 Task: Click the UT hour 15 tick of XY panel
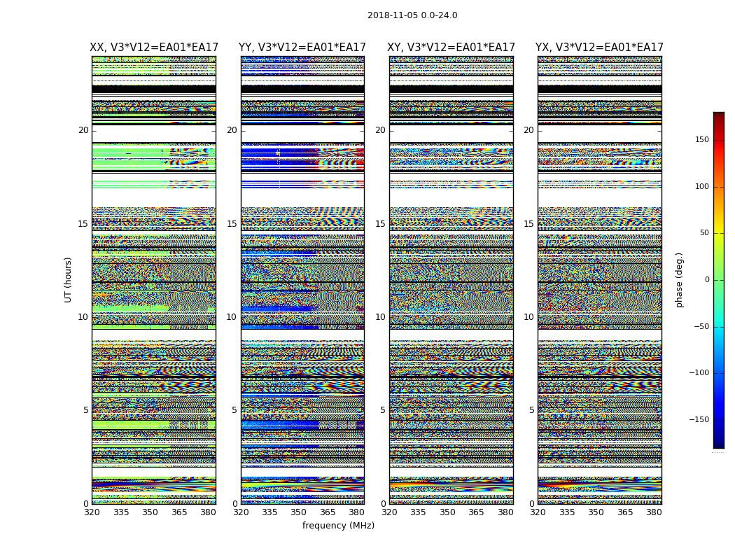(x=381, y=223)
